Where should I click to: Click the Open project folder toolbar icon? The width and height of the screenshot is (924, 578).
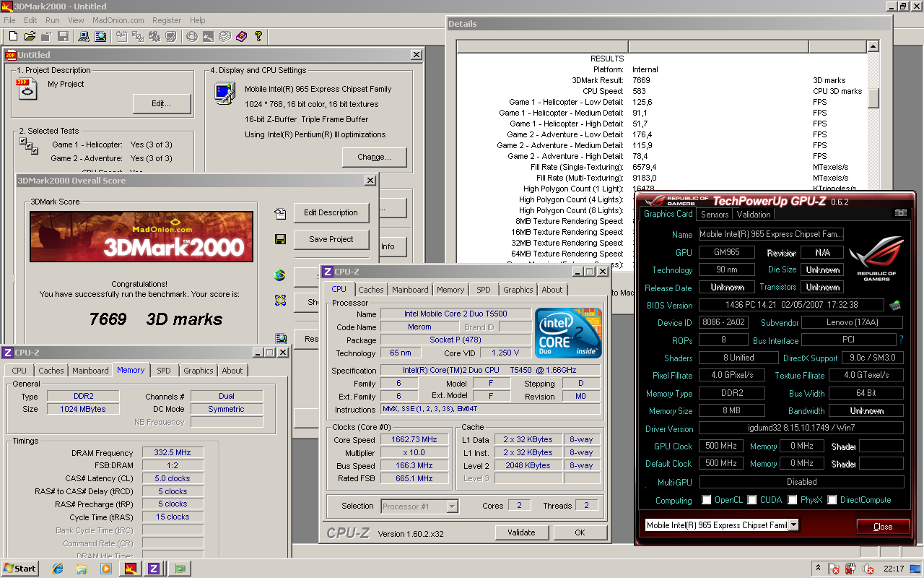pyautogui.click(x=30, y=36)
